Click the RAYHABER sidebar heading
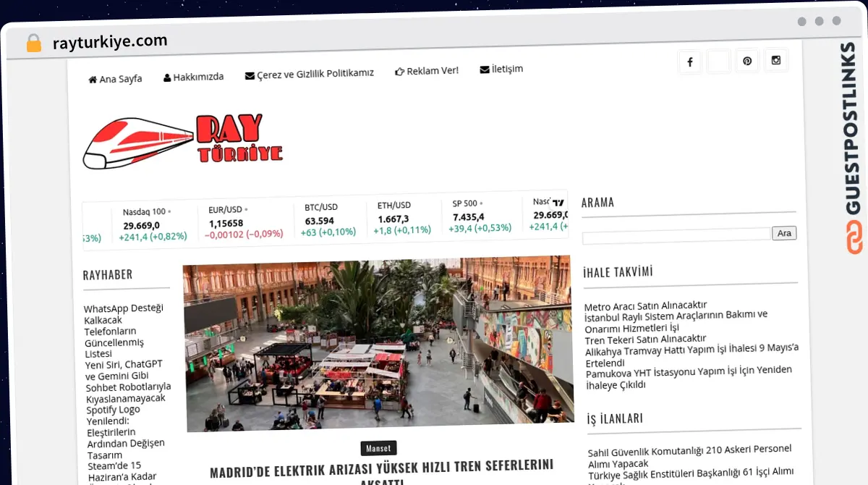This screenshot has height=485, width=868. [108, 275]
